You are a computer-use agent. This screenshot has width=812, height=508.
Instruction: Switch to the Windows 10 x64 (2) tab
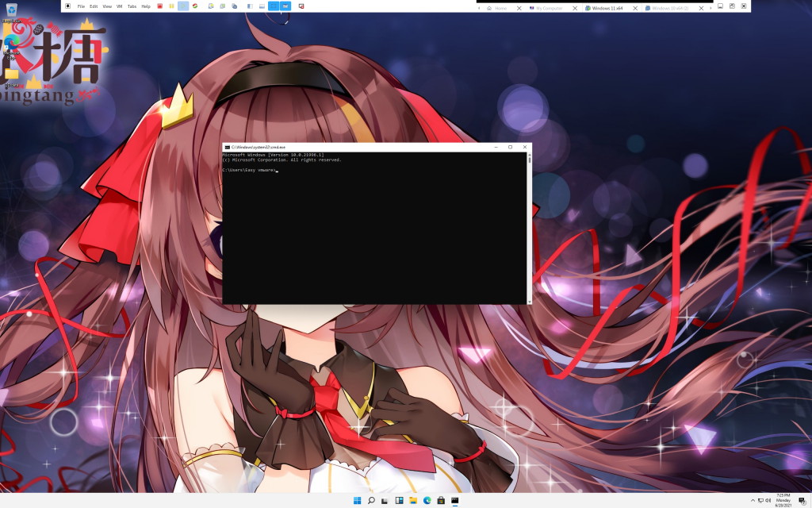670,8
